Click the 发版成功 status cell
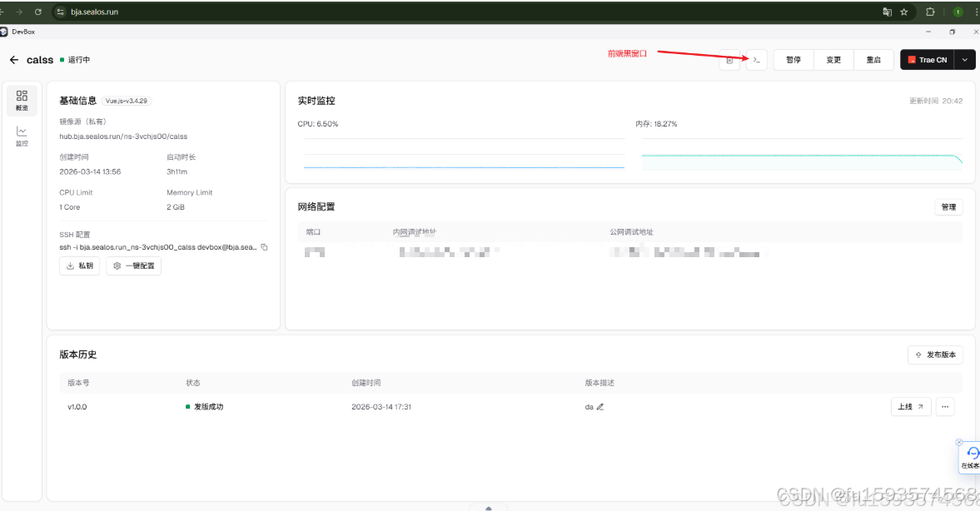Screen dimensions: 980x511 [x=204, y=407]
